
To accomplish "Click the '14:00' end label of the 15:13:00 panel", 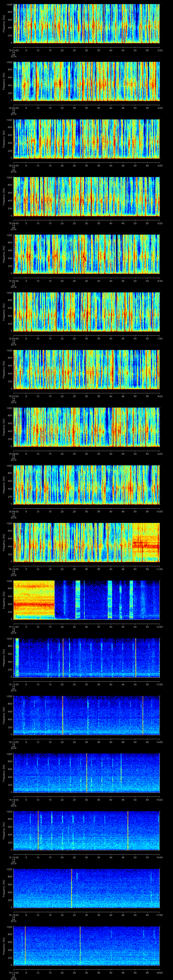I will 160,742.
